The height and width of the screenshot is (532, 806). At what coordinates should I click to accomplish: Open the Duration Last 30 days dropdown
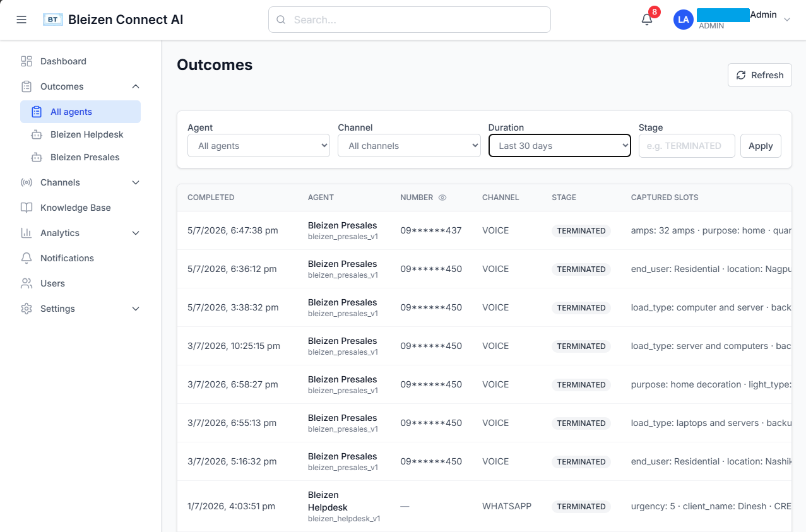point(560,146)
